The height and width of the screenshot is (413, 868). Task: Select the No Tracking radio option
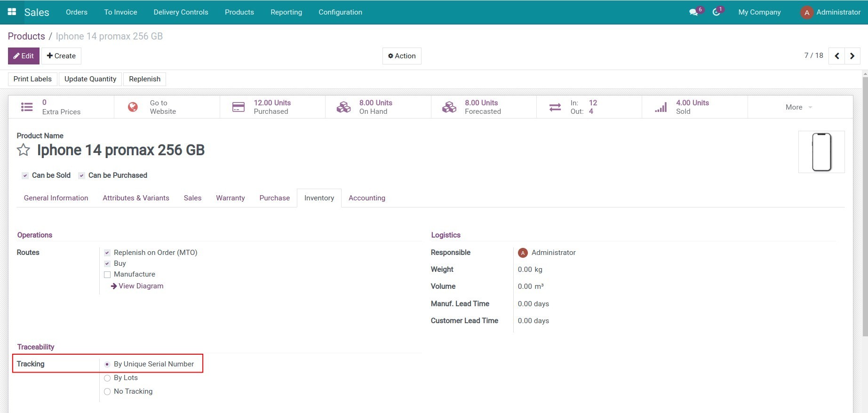click(x=107, y=392)
